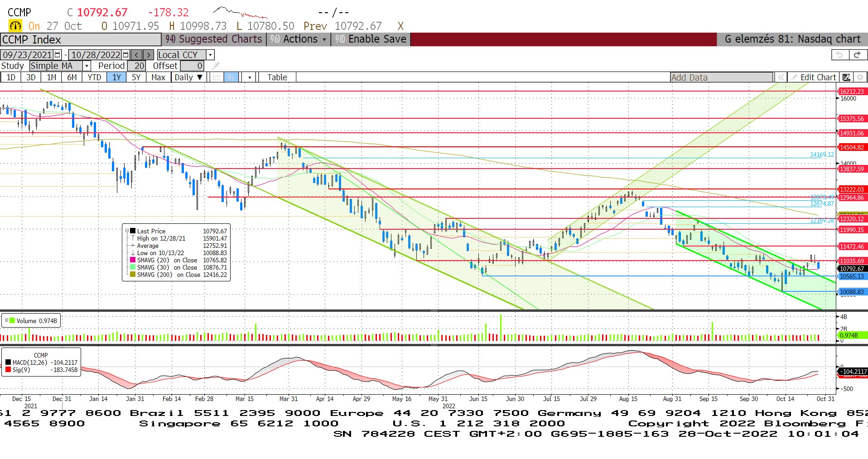Step date range backward with left arrow

(137, 55)
